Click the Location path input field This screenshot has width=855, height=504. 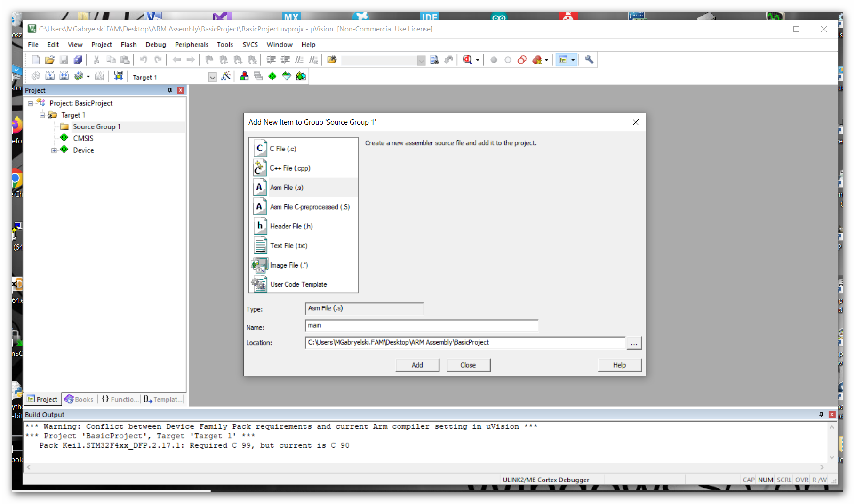(465, 343)
